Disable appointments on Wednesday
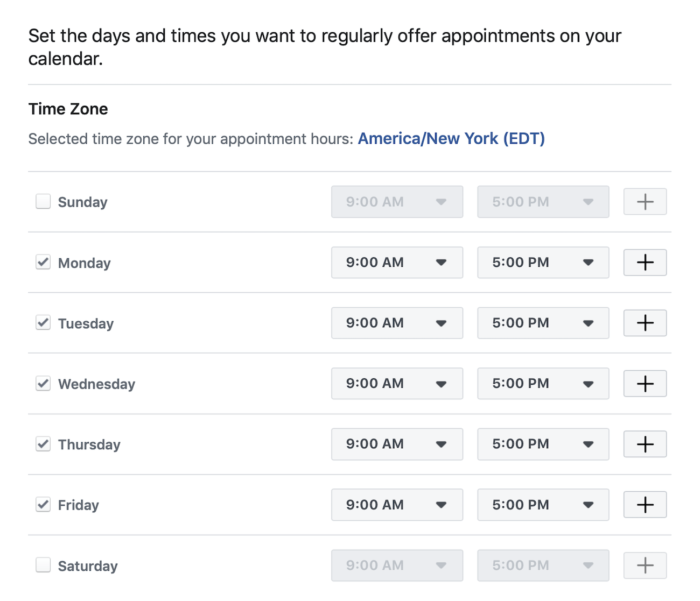Screen dimensions: 700x601 (x=43, y=384)
